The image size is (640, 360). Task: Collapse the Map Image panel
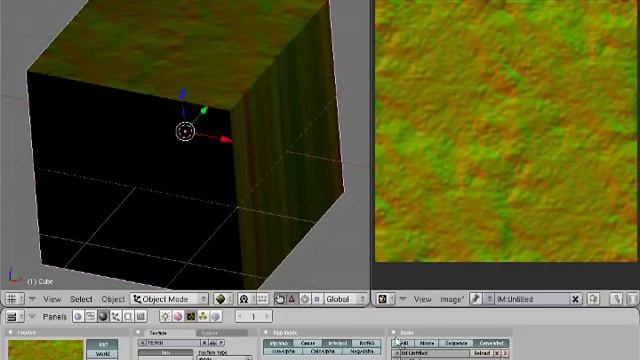coord(266,333)
